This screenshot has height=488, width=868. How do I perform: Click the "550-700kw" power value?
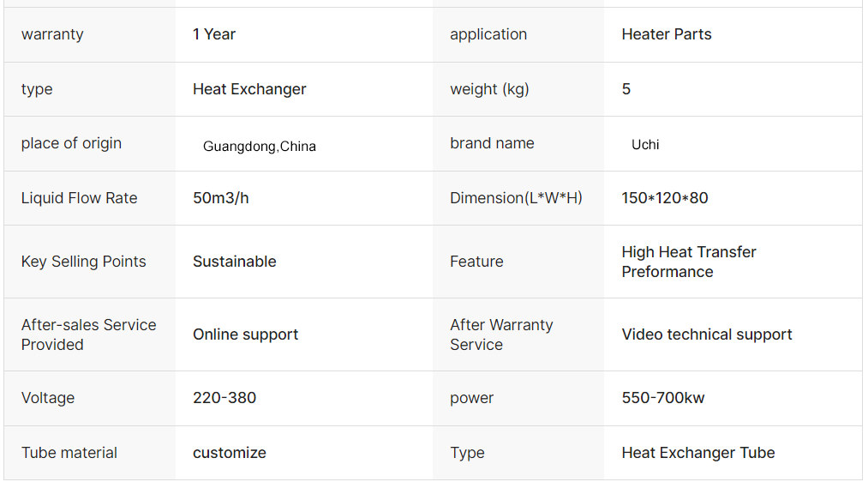(663, 398)
